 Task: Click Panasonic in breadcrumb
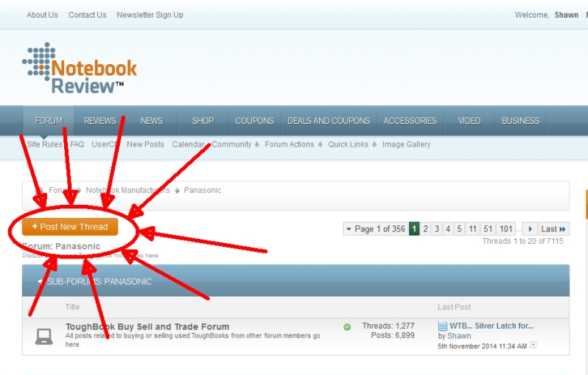coord(203,190)
